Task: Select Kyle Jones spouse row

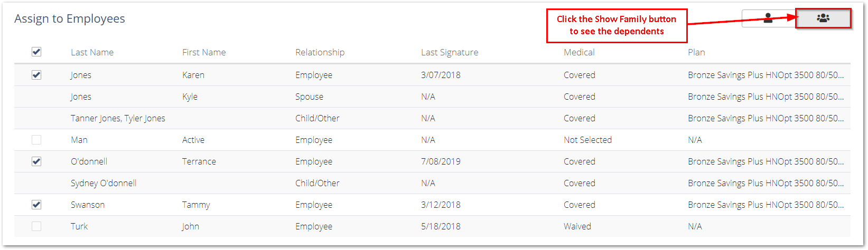Action: tap(432, 97)
